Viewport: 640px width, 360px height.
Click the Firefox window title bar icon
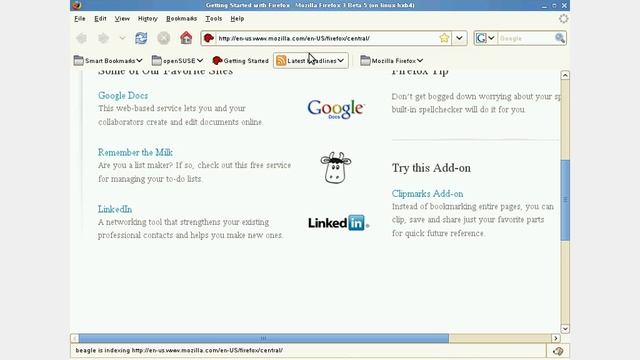(x=76, y=5)
